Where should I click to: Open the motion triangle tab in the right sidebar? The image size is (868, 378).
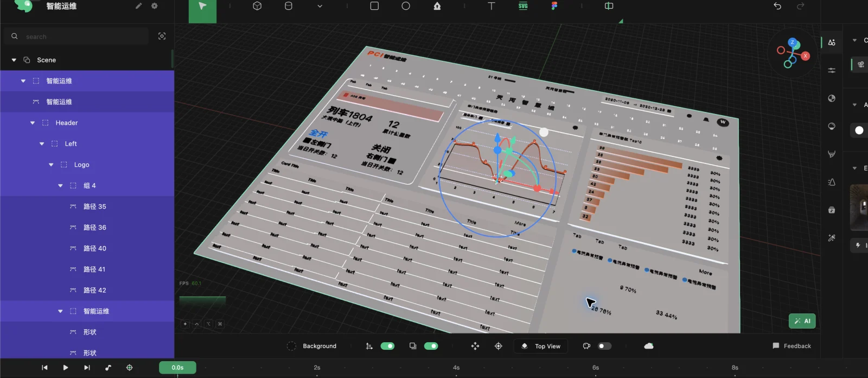[832, 182]
